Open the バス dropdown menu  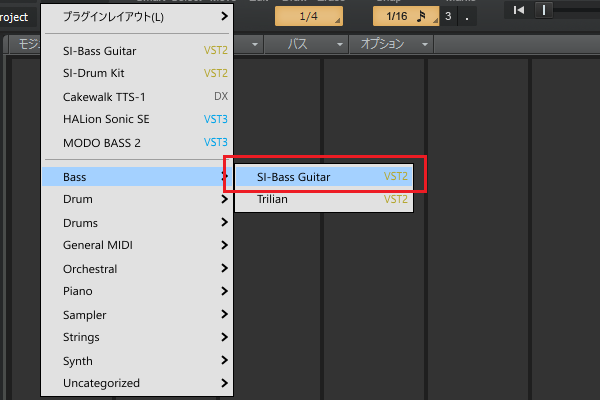307,44
